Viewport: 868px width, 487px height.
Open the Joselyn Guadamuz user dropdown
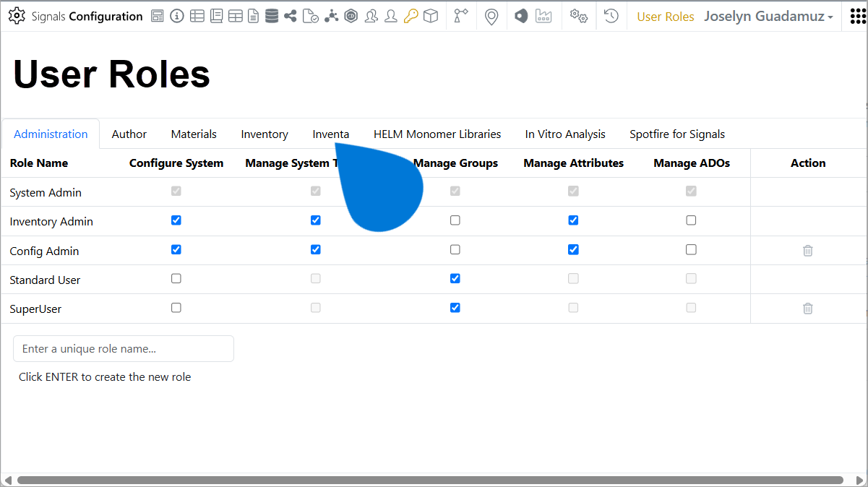click(768, 16)
